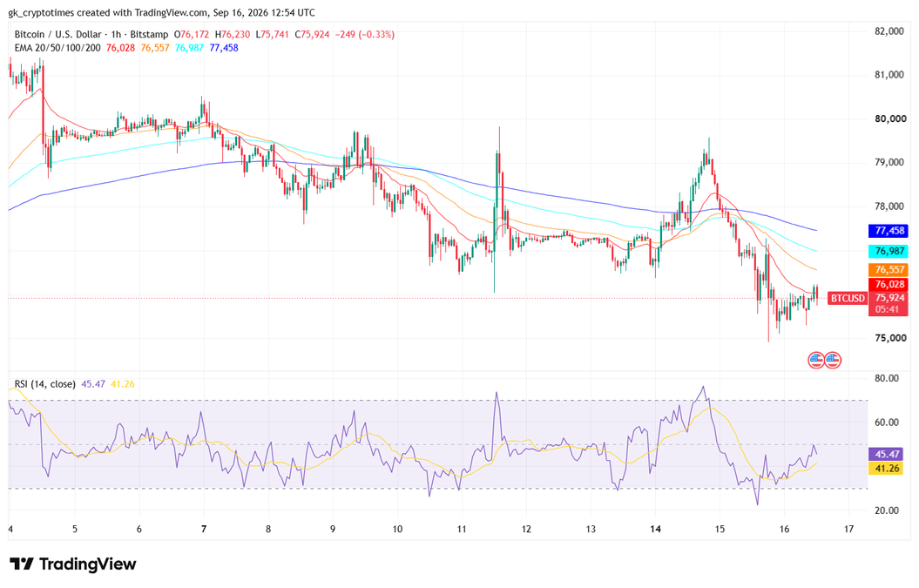This screenshot has height=588, width=919.
Task: Click the red 76,028 price axis tag
Action: [x=888, y=284]
